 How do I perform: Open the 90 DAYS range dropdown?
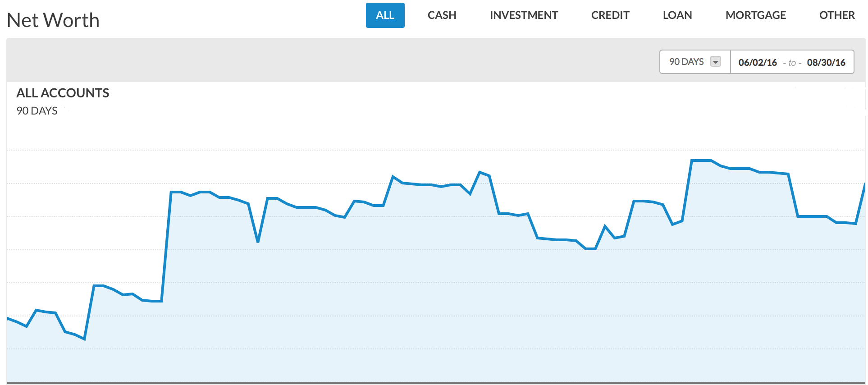(x=695, y=62)
